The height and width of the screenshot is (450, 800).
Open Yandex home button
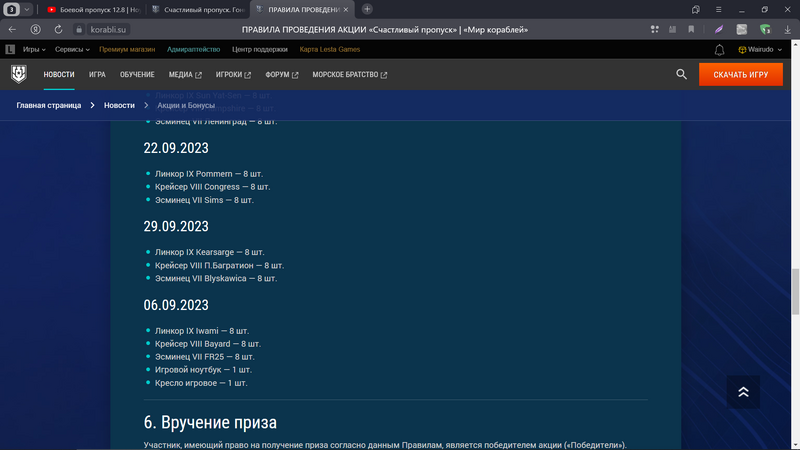[35, 30]
